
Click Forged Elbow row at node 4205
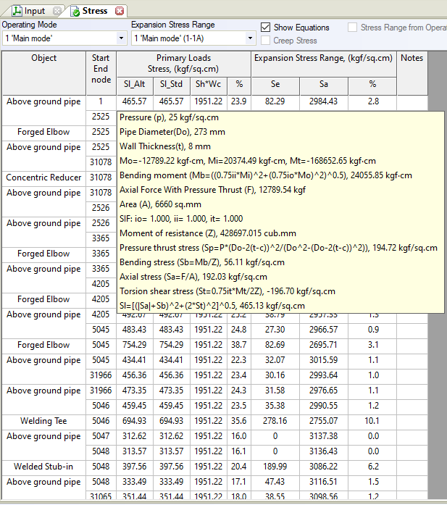pyautogui.click(x=44, y=299)
